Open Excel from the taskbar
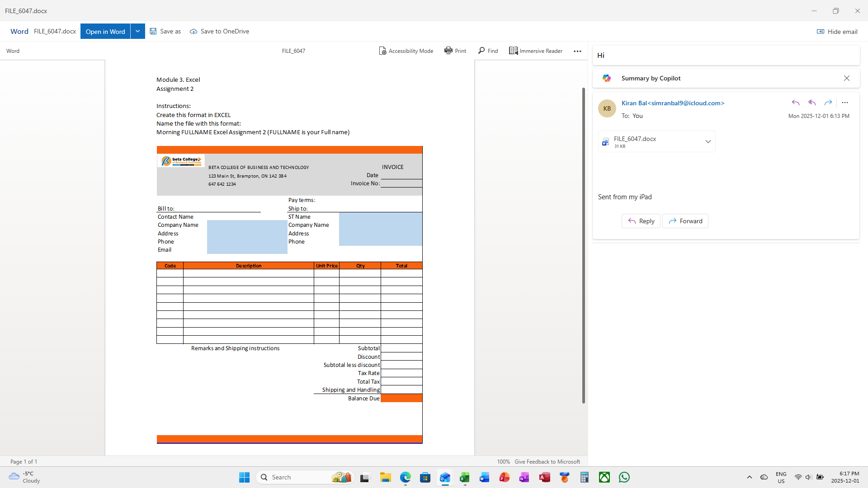 tap(464, 477)
